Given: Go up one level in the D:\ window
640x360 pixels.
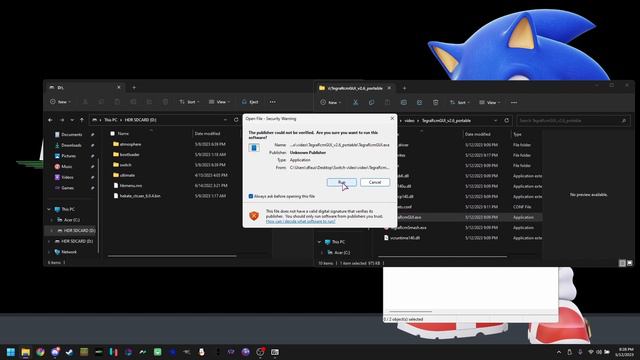Looking at the screenshot, I should [82, 120].
